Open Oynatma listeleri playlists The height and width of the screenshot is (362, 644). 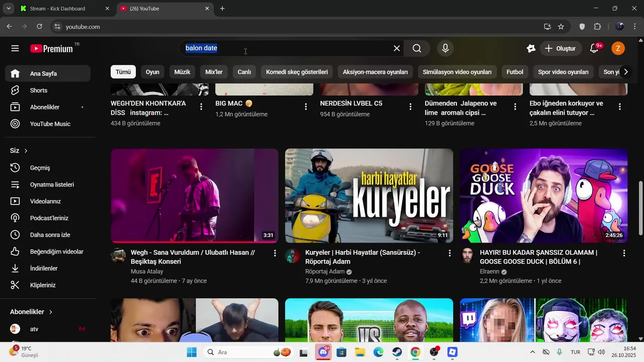pos(48,185)
